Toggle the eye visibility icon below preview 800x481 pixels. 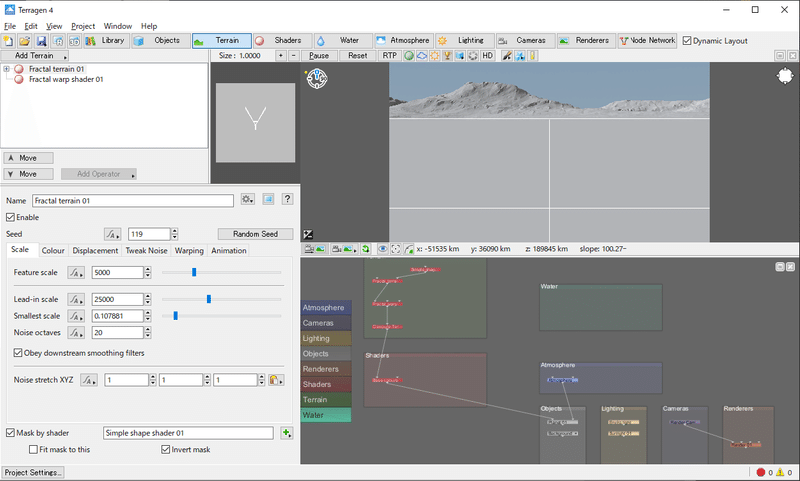click(382, 249)
